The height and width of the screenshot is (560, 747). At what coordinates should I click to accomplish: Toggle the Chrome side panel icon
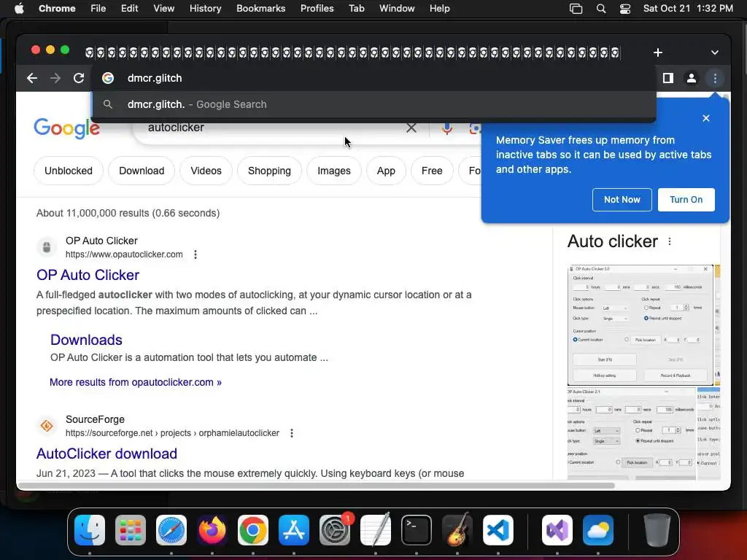[x=668, y=78]
